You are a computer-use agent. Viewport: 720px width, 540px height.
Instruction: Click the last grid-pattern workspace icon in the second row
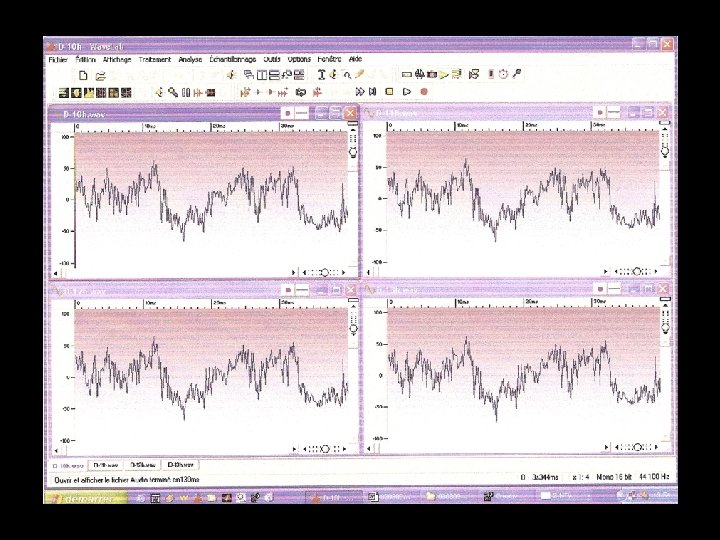pyautogui.click(x=126, y=93)
